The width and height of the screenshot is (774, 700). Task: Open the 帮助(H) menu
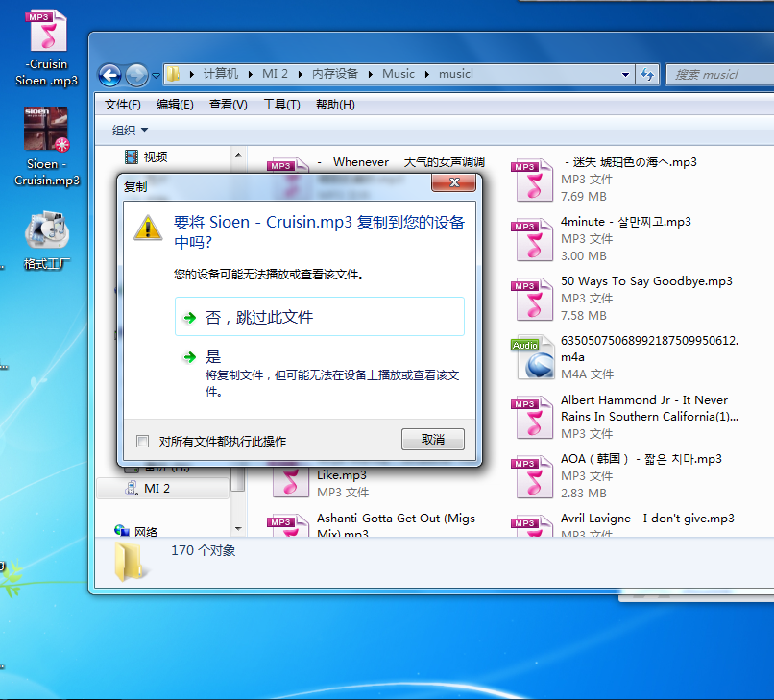tap(335, 105)
